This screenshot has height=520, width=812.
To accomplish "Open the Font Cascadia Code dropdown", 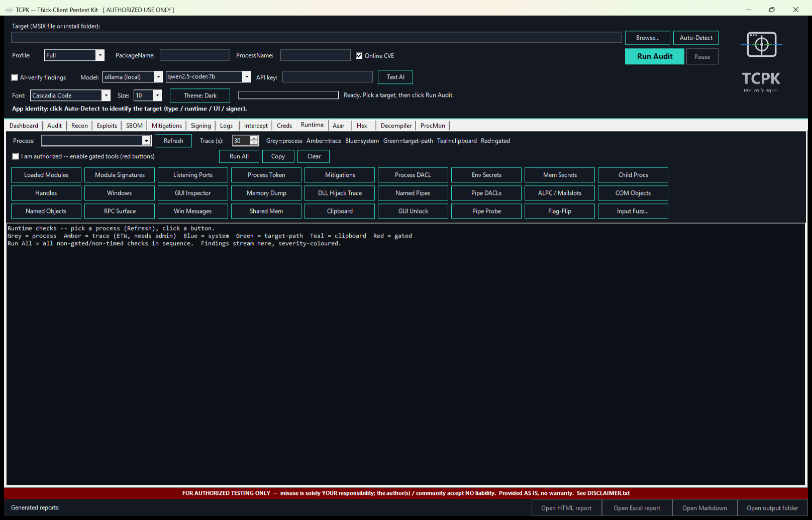I will [x=106, y=95].
